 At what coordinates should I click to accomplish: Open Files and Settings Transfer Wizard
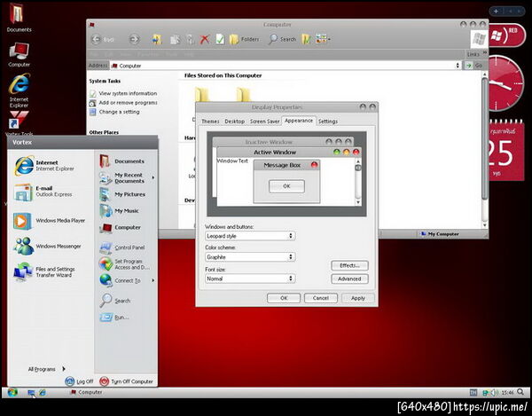pos(44,272)
